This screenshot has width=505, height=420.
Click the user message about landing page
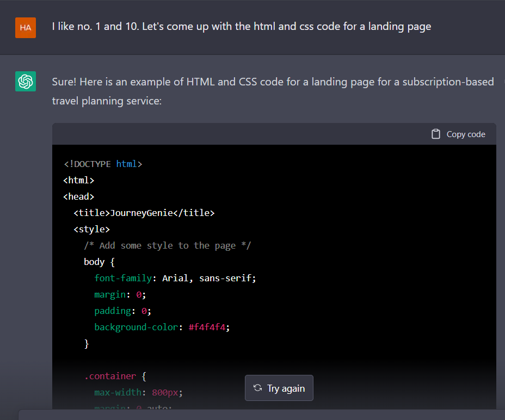click(x=242, y=27)
